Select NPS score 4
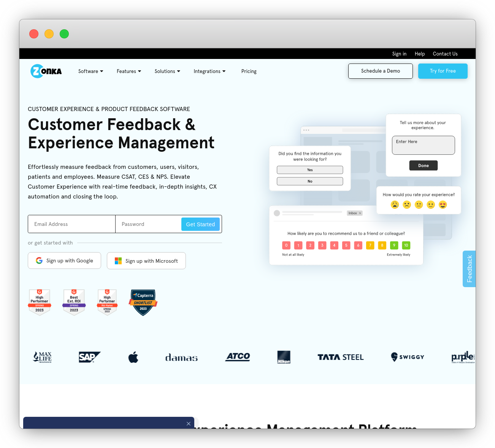Viewport: 495px width, 448px height. pos(334,245)
